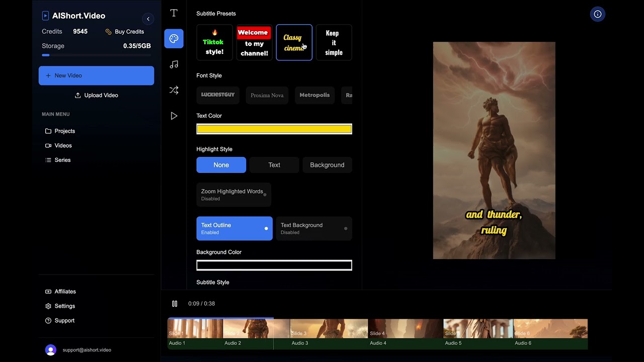Choose the Classy cinema subtitle preset

coord(294,42)
